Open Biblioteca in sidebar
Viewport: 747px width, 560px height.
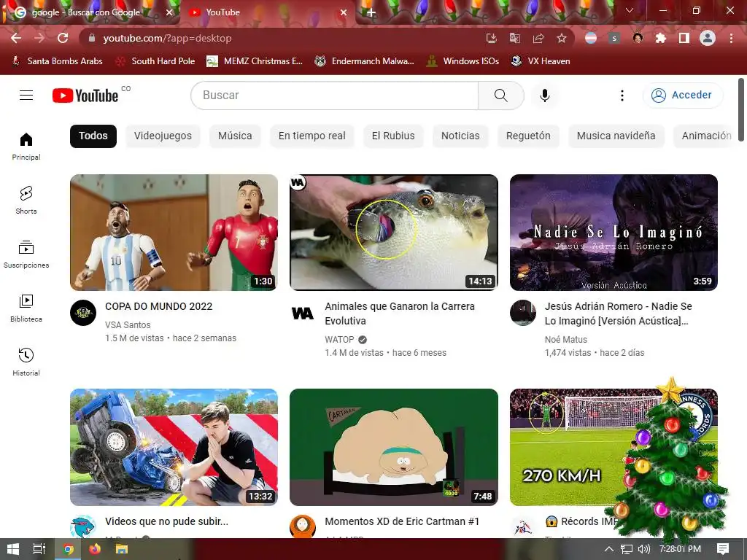(26, 308)
